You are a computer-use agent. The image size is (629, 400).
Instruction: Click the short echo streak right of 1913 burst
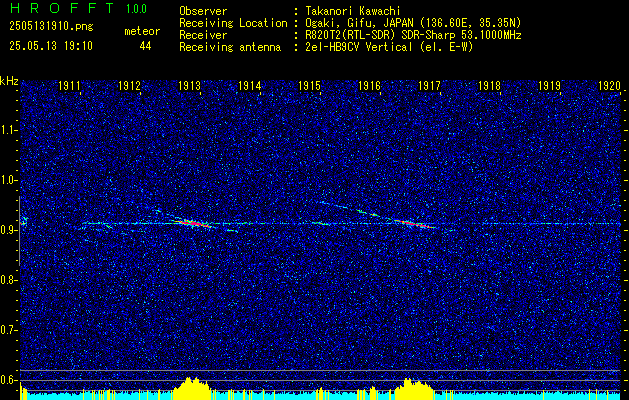tap(232, 230)
